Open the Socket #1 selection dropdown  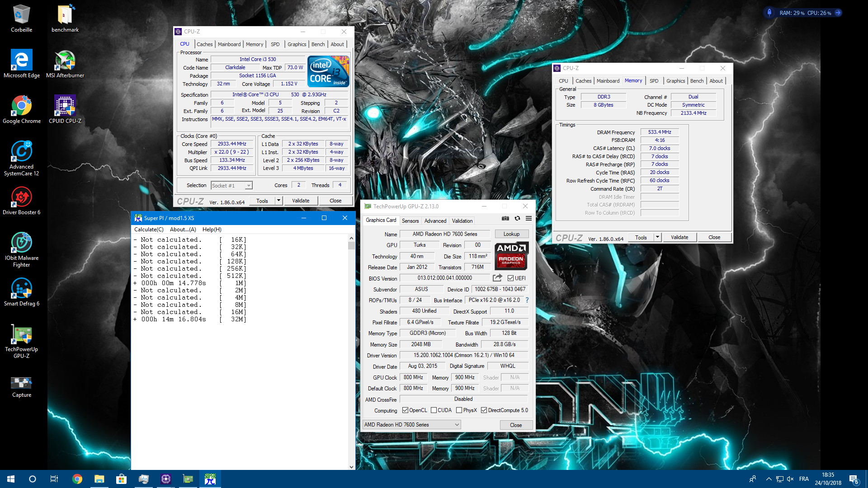coord(231,185)
